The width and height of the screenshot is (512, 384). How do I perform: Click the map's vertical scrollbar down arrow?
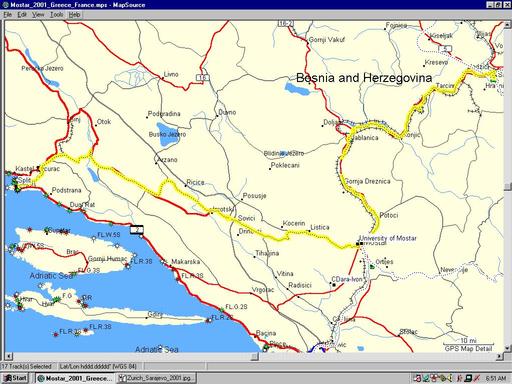click(x=508, y=348)
